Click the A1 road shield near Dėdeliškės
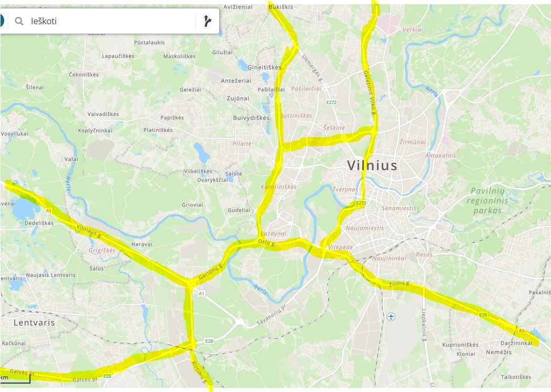 (48, 211)
